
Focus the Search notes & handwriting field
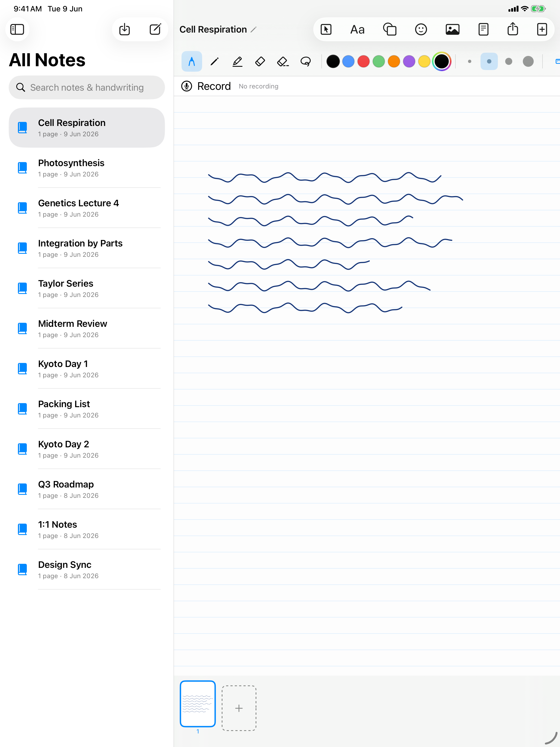[x=87, y=87]
